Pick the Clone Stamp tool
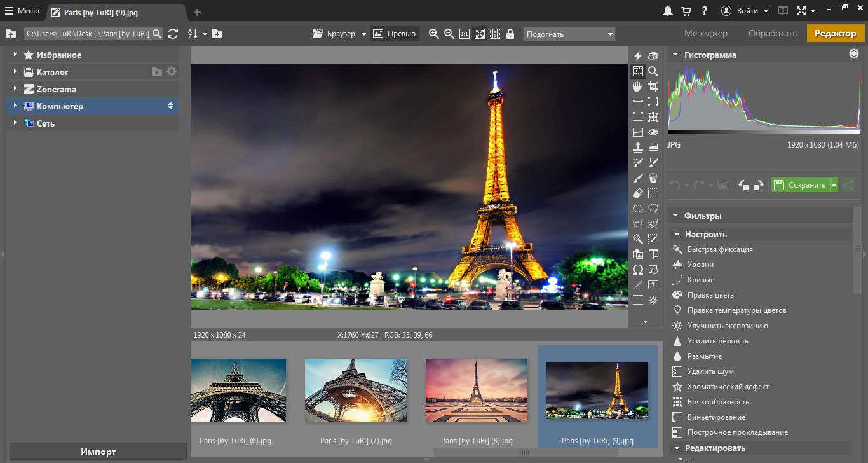The image size is (868, 463). [x=638, y=148]
